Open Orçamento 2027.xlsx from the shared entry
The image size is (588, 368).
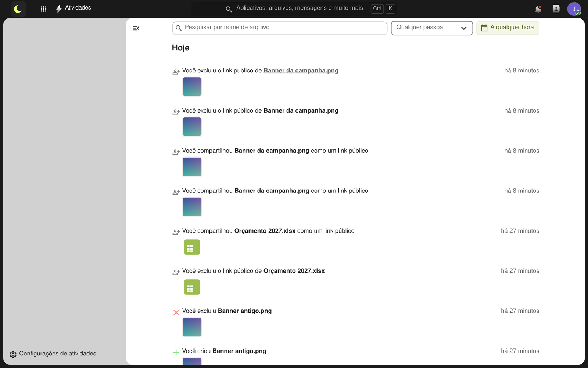265,231
